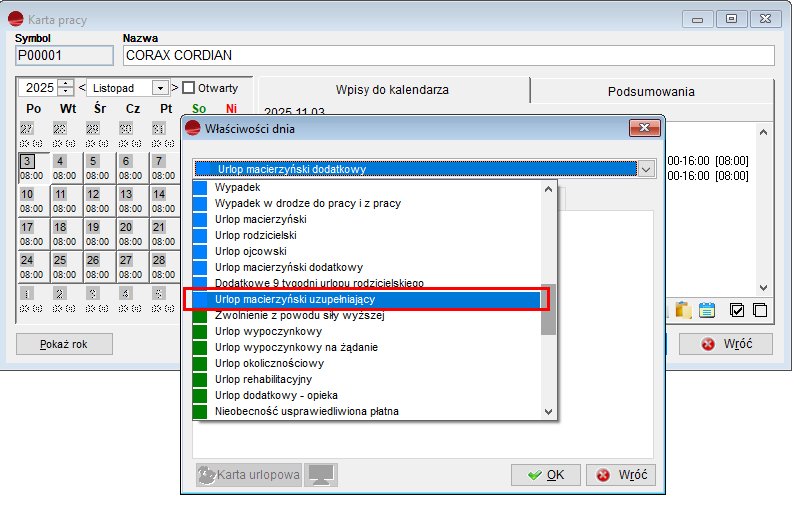The width and height of the screenshot is (795, 519).
Task: Click the monitor icon next to Karta urlopowa
Action: tap(320, 475)
